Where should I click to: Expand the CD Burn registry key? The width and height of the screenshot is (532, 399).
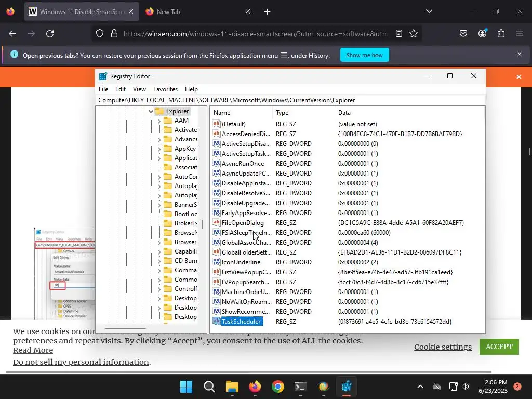[x=159, y=261]
